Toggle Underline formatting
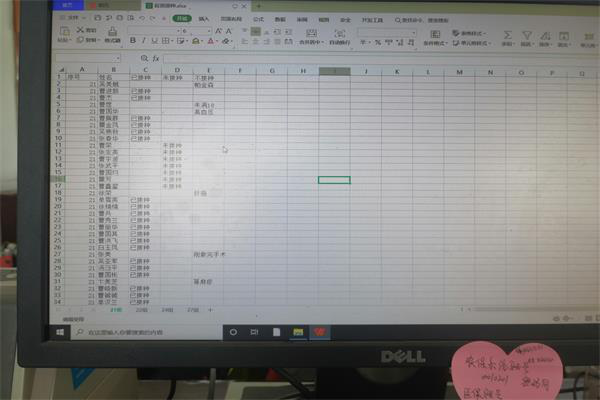This screenshot has width=600, height=400. (155, 42)
